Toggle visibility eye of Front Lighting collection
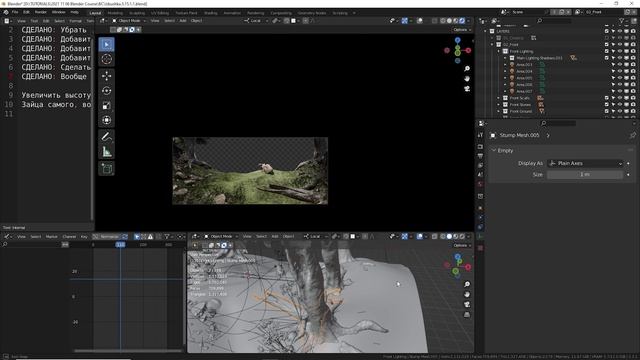 click(620, 51)
